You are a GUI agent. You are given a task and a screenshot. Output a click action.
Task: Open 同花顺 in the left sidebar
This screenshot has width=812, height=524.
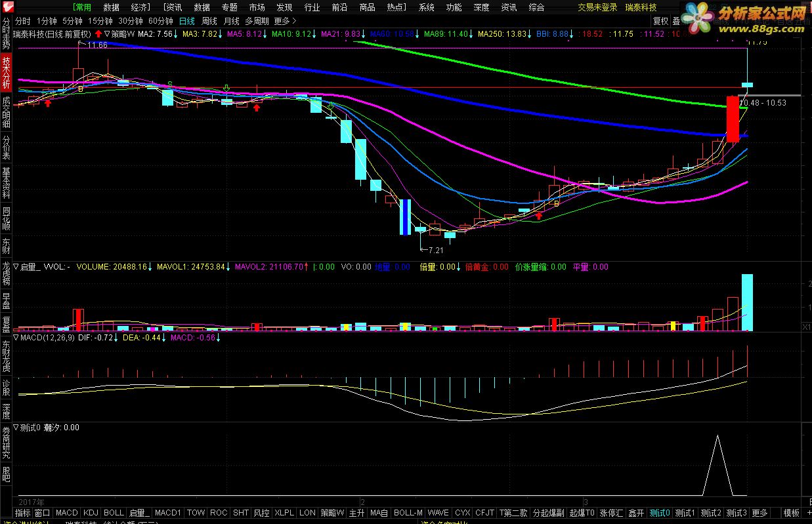pyautogui.click(x=7, y=219)
